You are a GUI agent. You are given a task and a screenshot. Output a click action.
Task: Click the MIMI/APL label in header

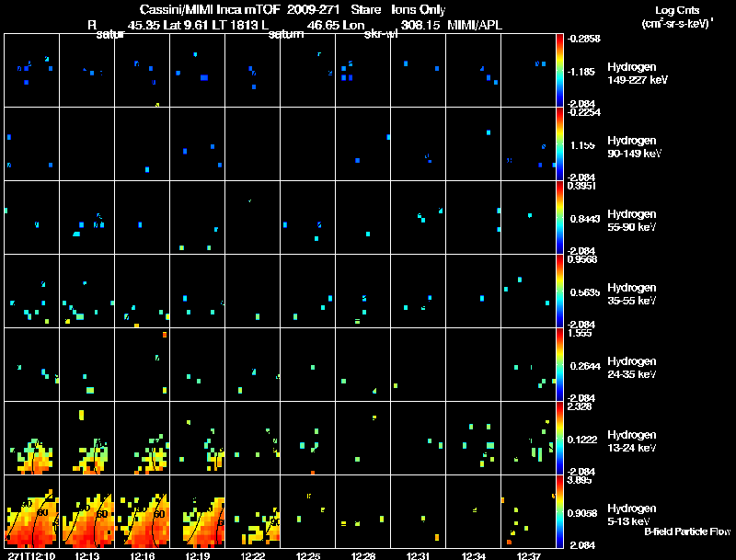pyautogui.click(x=475, y=25)
